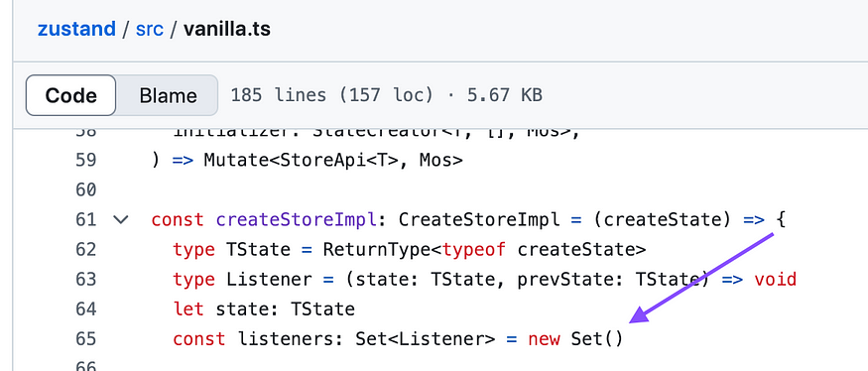Switch to the Code view tab
The image size is (868, 371).
pyautogui.click(x=70, y=95)
